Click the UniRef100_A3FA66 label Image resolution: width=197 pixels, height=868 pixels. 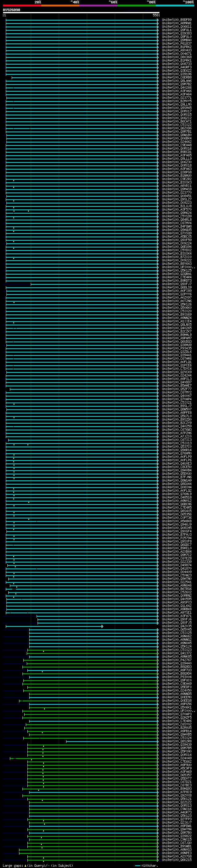(177, 91)
